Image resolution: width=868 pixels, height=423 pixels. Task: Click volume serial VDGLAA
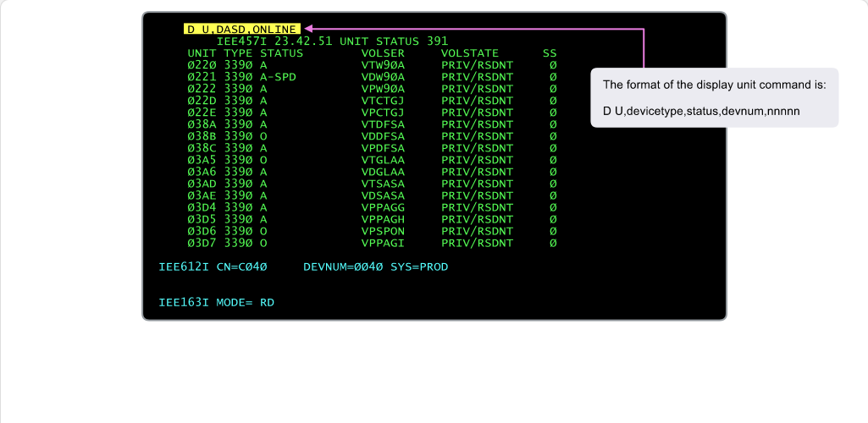pos(383,173)
